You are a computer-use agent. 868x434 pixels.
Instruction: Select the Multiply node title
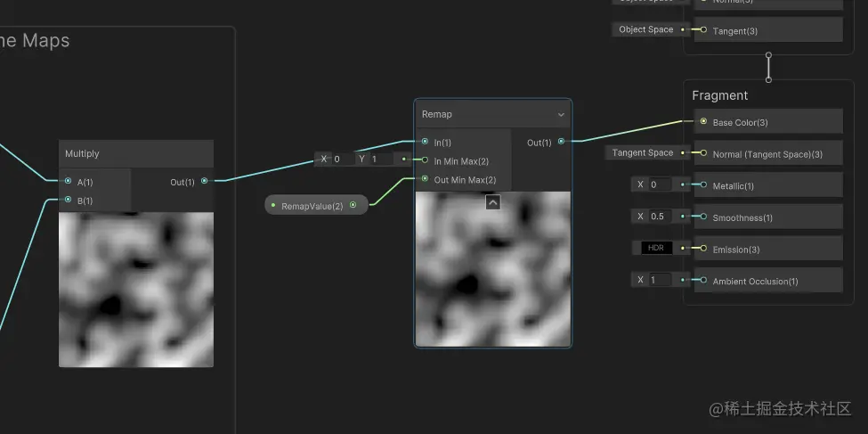[82, 153]
